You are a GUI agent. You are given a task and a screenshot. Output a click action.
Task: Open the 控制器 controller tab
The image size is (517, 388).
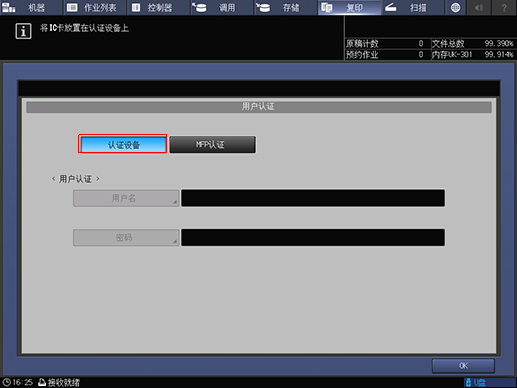pyautogui.click(x=159, y=7)
